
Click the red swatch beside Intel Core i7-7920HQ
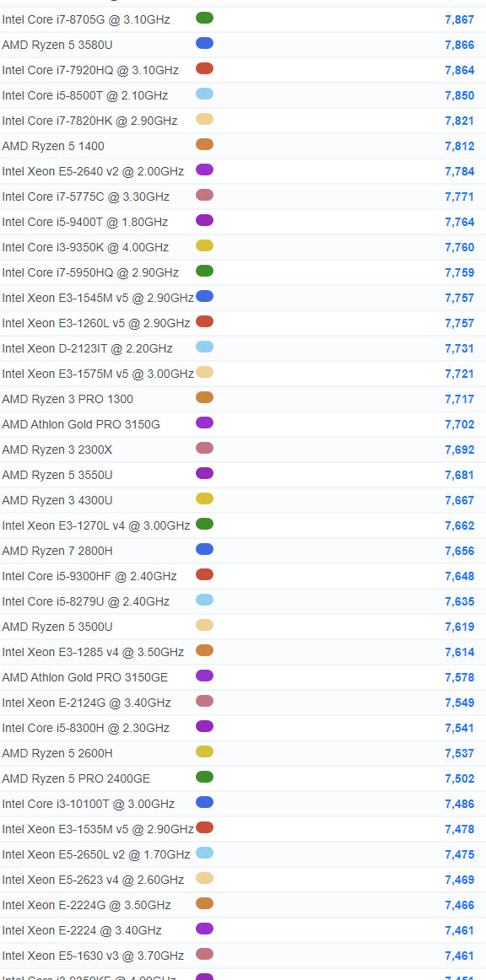click(x=204, y=69)
